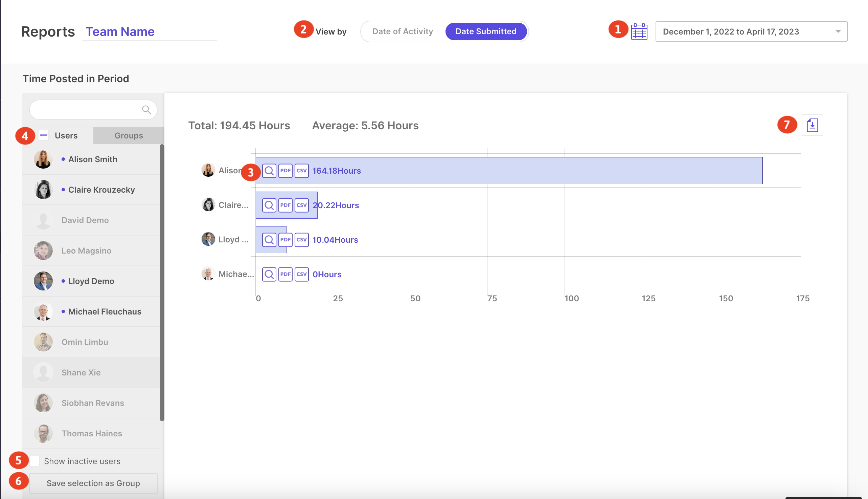Export Lloyd's hours as CSV
This screenshot has height=499, width=868.
point(302,240)
